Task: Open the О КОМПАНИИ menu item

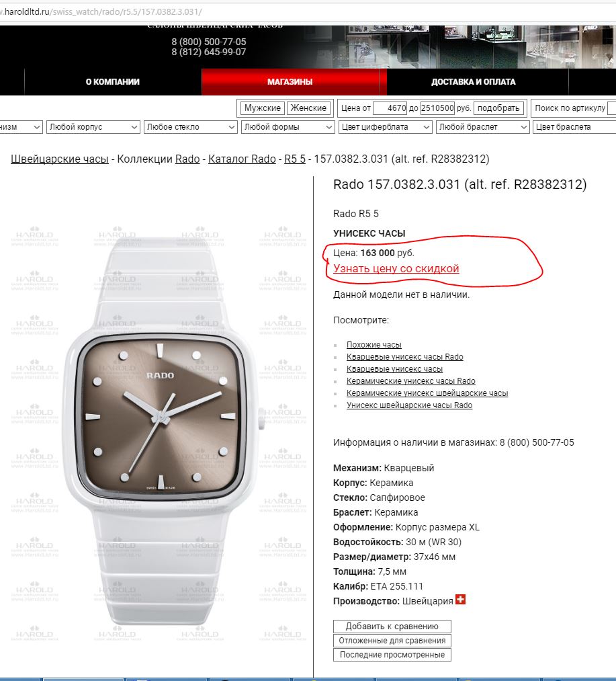Action: [113, 81]
